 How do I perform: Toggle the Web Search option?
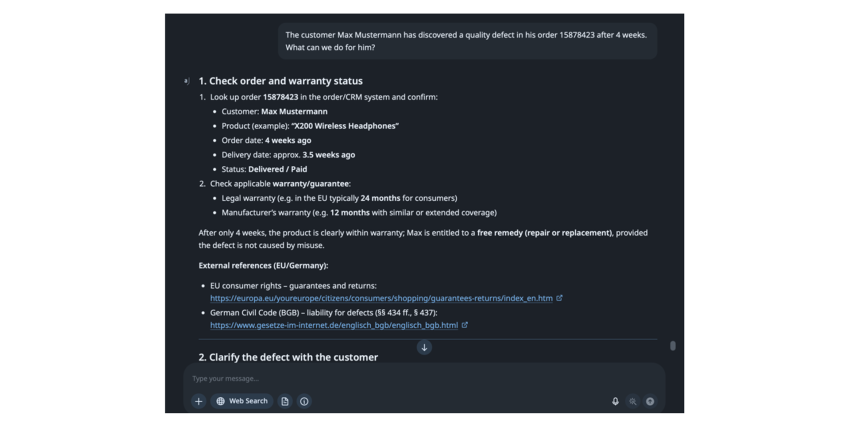[242, 401]
